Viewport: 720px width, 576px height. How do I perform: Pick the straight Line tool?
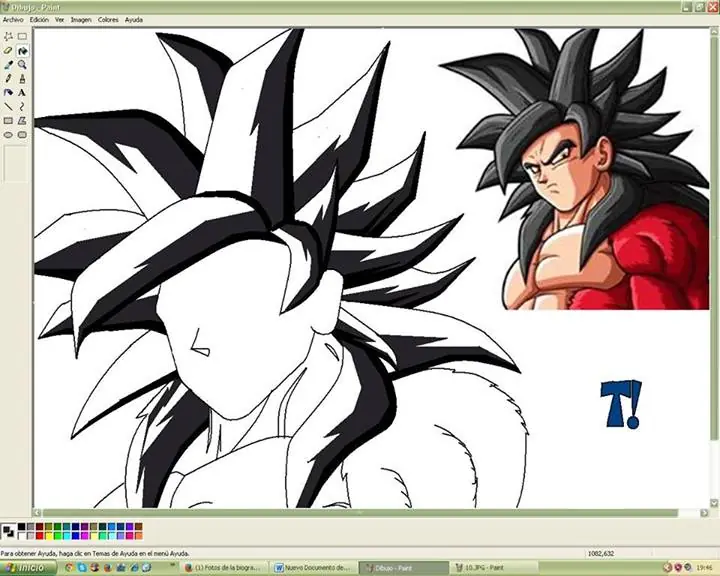coord(8,107)
